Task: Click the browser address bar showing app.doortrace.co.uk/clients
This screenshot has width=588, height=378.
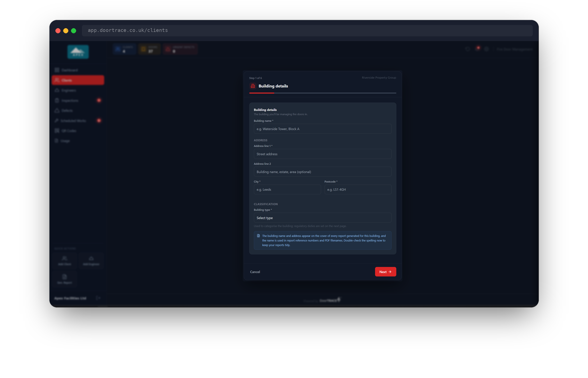Action: [307, 30]
